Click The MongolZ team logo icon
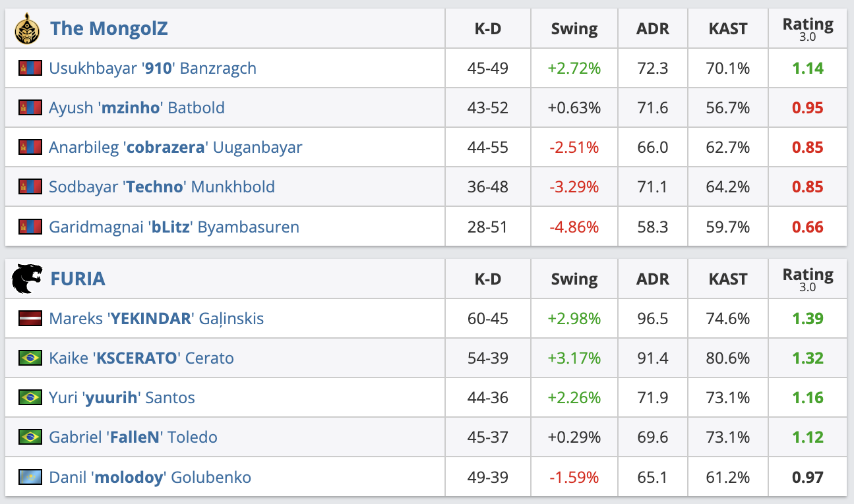 pyautogui.click(x=27, y=28)
